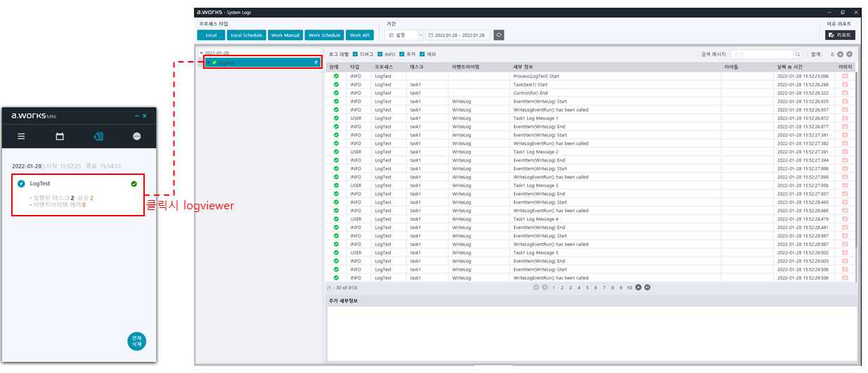Viewport: 868px width, 373px height.
Task: Open the hamburger menu in a.works MINI
Action: click(21, 136)
